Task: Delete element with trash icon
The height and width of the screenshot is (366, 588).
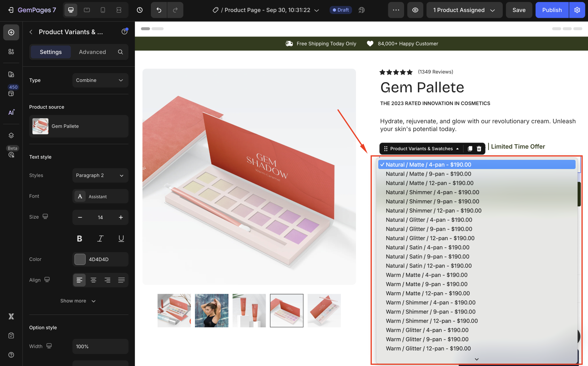Action: 479,149
